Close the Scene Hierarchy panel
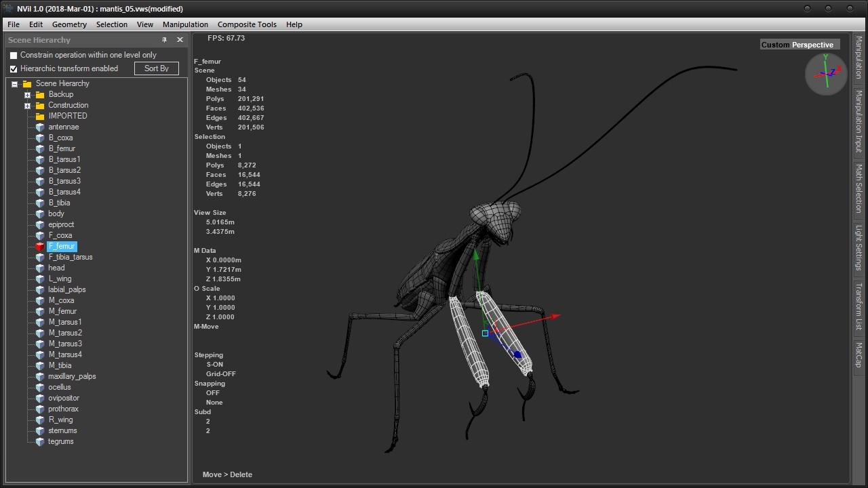The image size is (868, 488). pos(180,40)
